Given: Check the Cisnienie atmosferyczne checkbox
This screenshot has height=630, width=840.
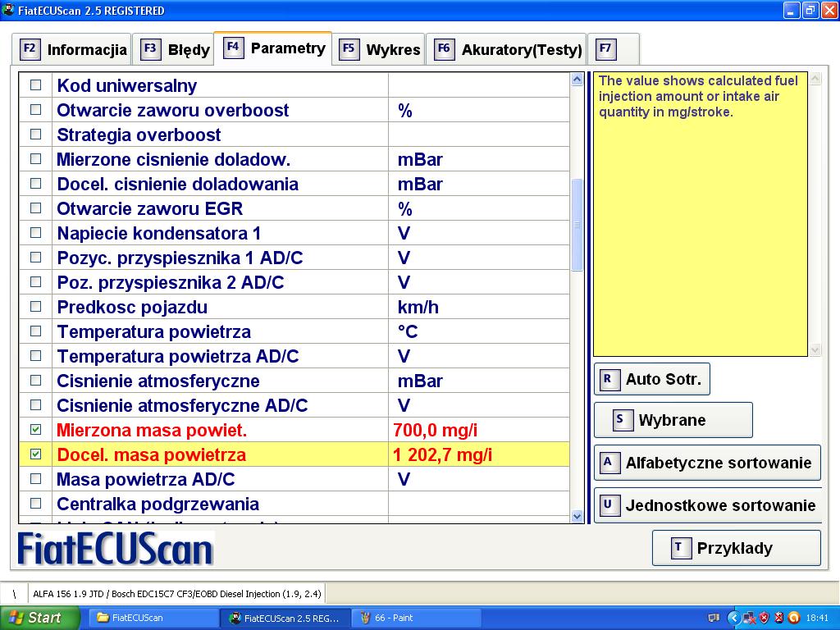Looking at the screenshot, I should click(36, 381).
